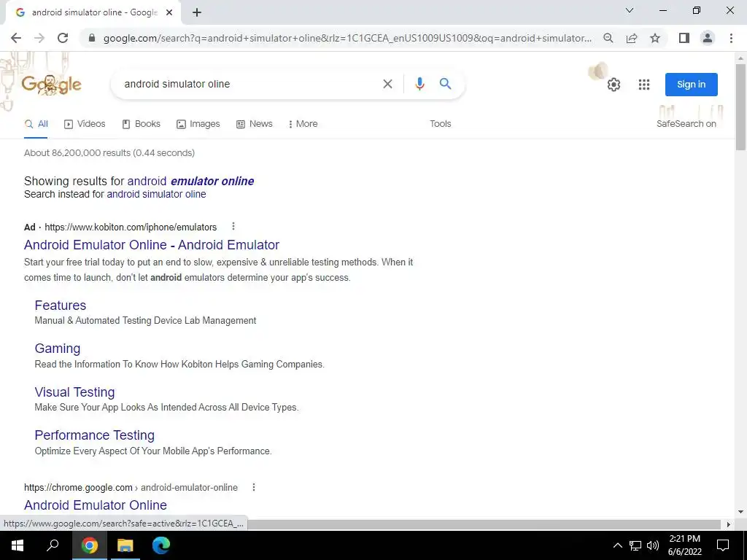Click the Sign in button
The width and height of the screenshot is (747, 560).
[692, 85]
